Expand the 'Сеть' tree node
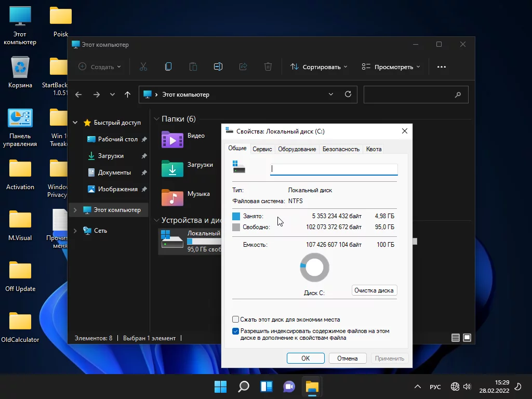 click(75, 231)
